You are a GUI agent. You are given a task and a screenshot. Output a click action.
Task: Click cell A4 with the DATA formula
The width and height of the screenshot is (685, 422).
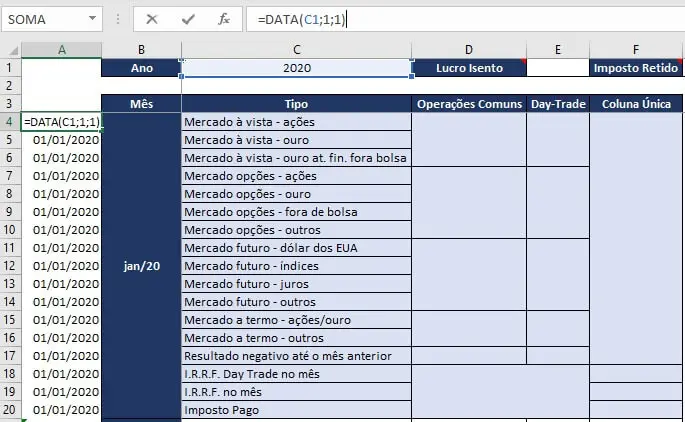pos(62,122)
